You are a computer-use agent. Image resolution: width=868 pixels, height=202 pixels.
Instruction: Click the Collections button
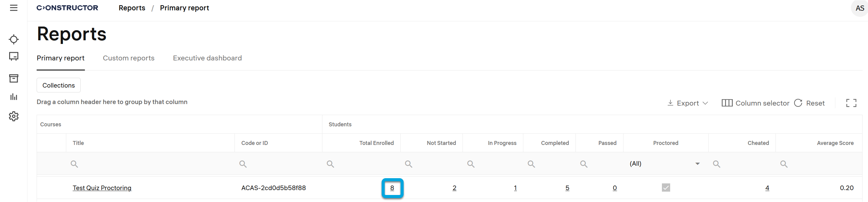58,85
